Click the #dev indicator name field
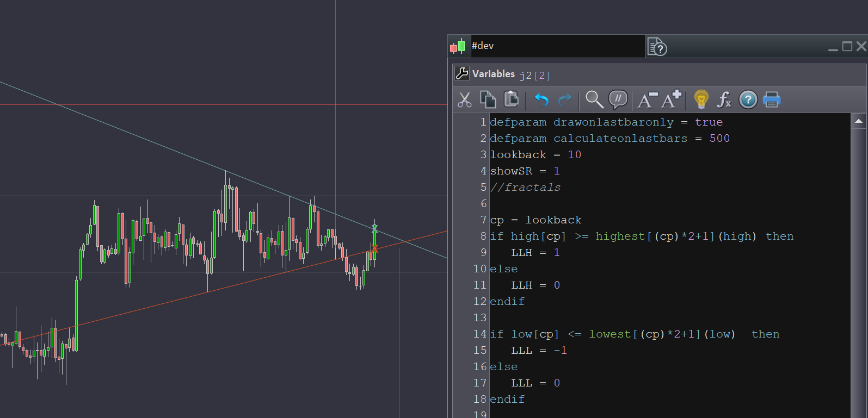The width and height of the screenshot is (868, 418). [x=557, y=46]
